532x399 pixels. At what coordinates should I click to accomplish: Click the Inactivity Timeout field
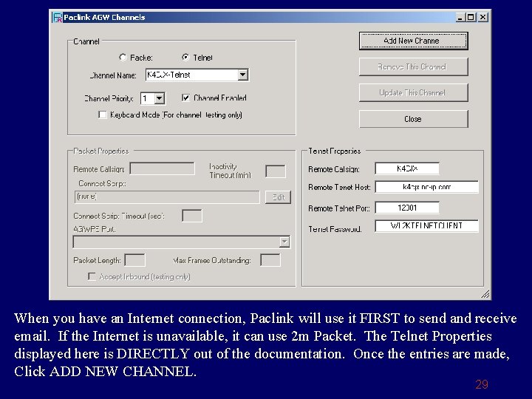[275, 171]
